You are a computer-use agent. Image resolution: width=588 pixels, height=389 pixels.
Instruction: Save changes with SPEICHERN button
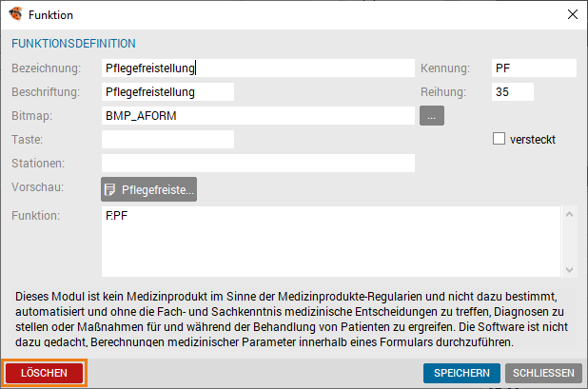coord(461,373)
